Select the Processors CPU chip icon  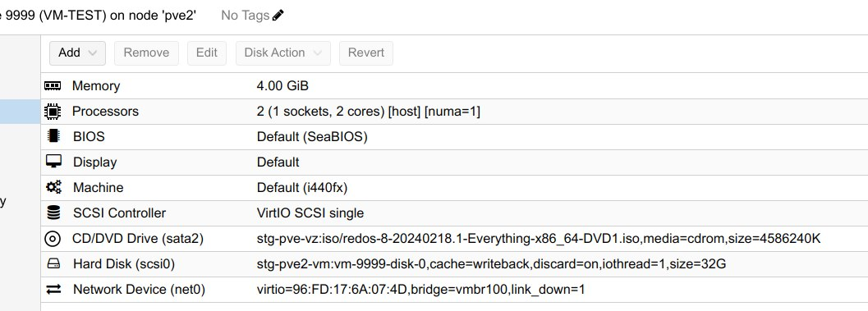click(x=53, y=112)
